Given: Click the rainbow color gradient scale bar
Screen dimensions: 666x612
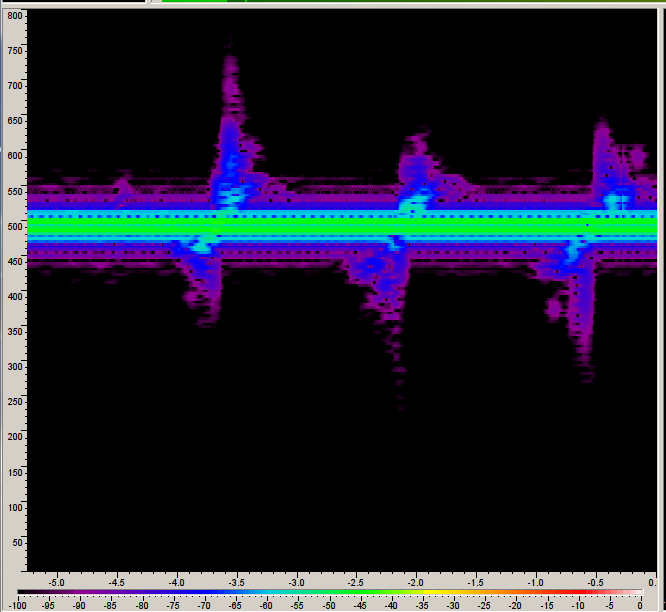Looking at the screenshot, I should point(330,592).
